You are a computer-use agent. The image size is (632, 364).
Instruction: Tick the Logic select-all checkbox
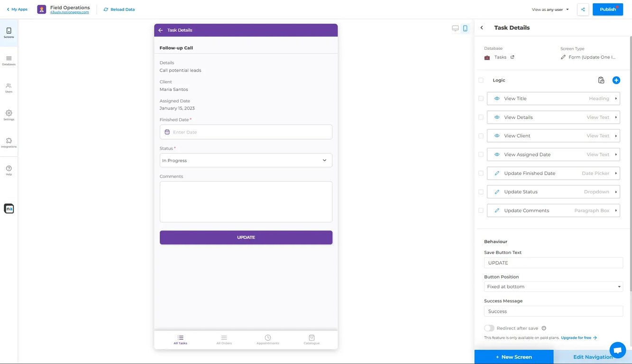coord(481,80)
